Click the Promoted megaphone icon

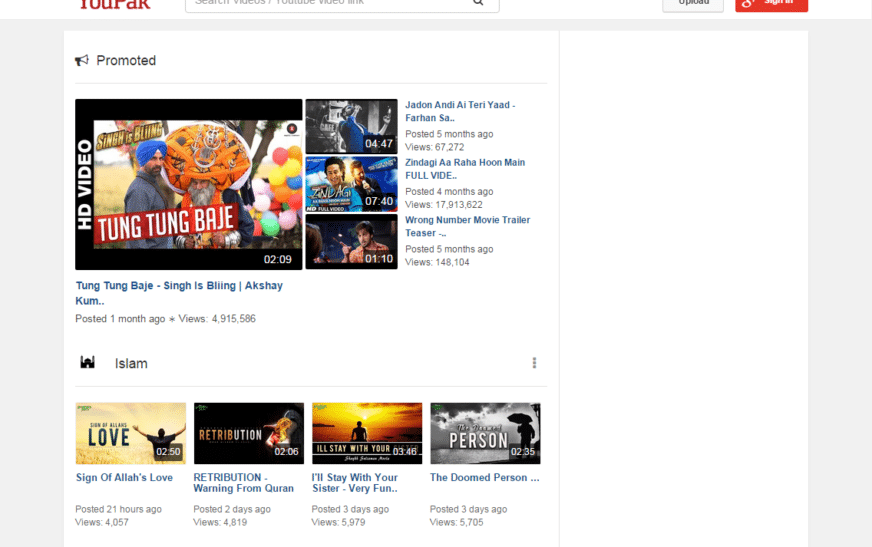click(x=82, y=60)
